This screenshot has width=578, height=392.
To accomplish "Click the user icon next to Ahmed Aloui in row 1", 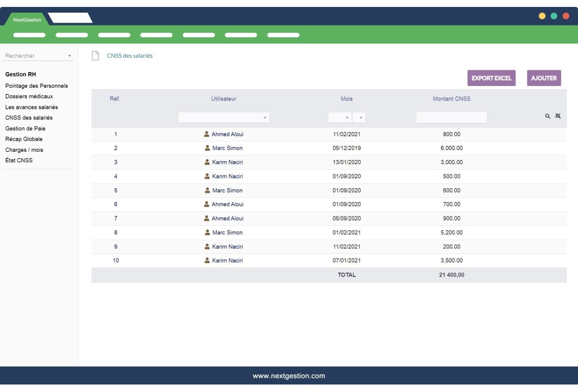I will 206,135.
